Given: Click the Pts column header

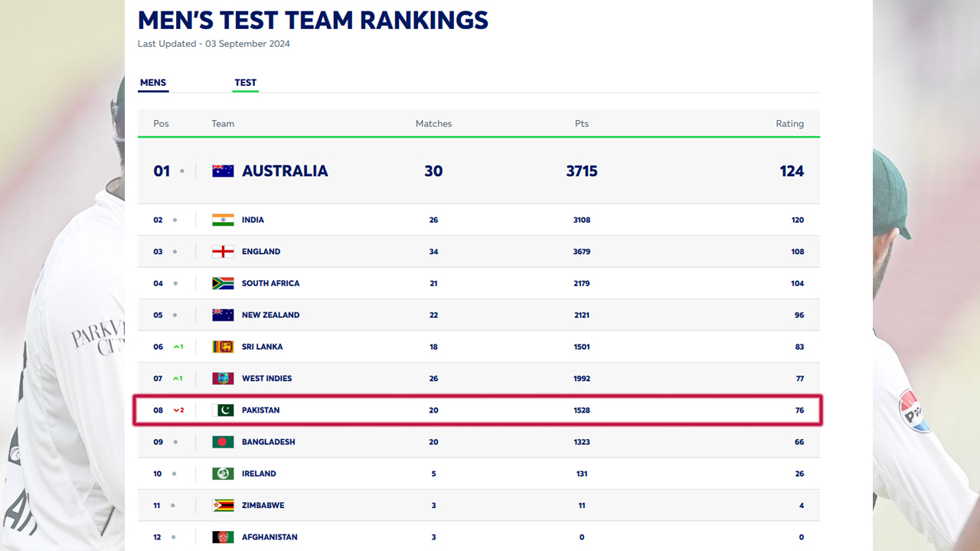Looking at the screenshot, I should (582, 123).
